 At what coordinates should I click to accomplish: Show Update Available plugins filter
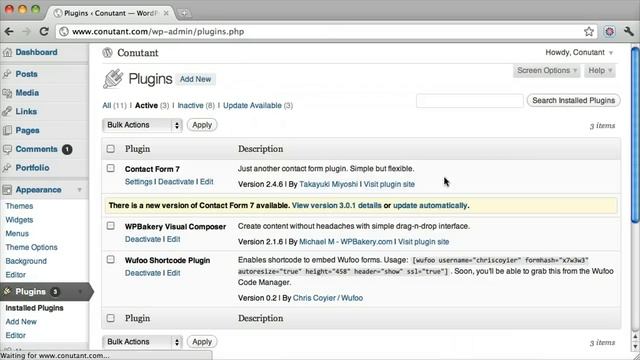pyautogui.click(x=252, y=105)
